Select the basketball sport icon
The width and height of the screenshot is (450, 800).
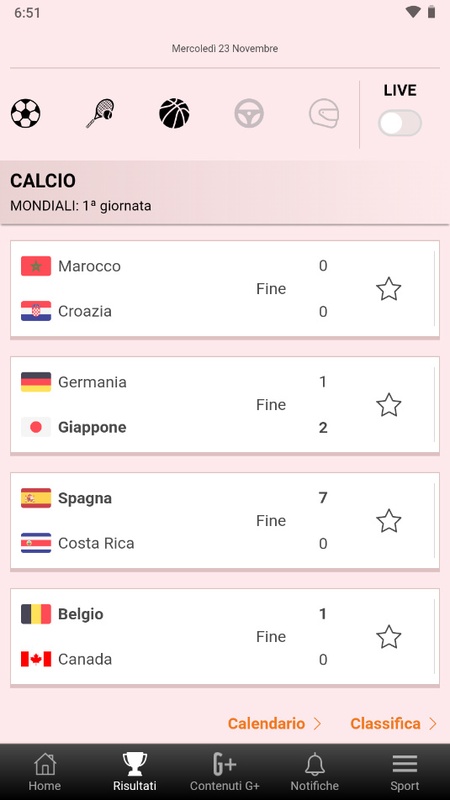click(174, 113)
